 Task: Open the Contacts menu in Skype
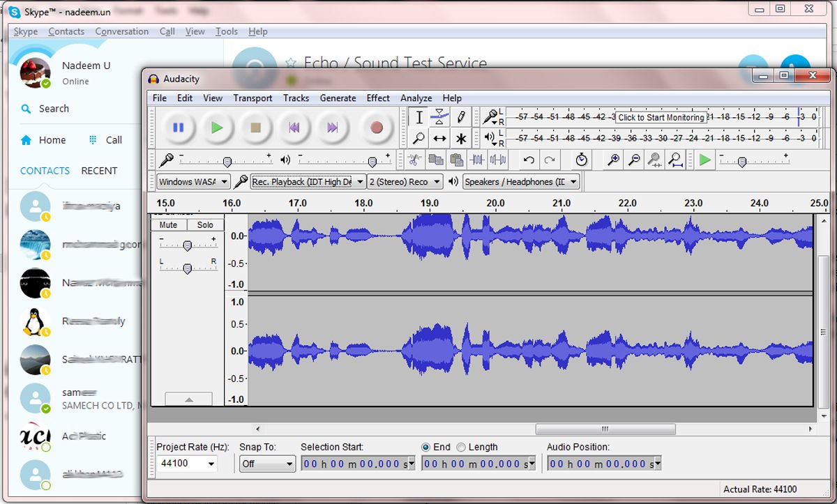66,31
